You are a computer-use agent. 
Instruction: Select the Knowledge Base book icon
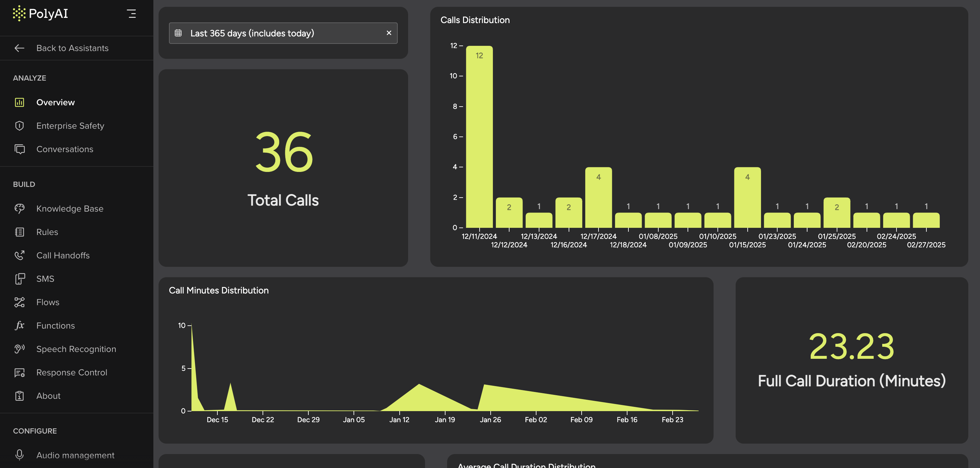(x=19, y=209)
